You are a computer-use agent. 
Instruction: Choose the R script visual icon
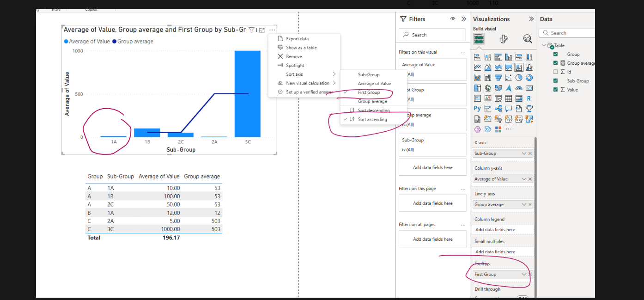(x=529, y=98)
